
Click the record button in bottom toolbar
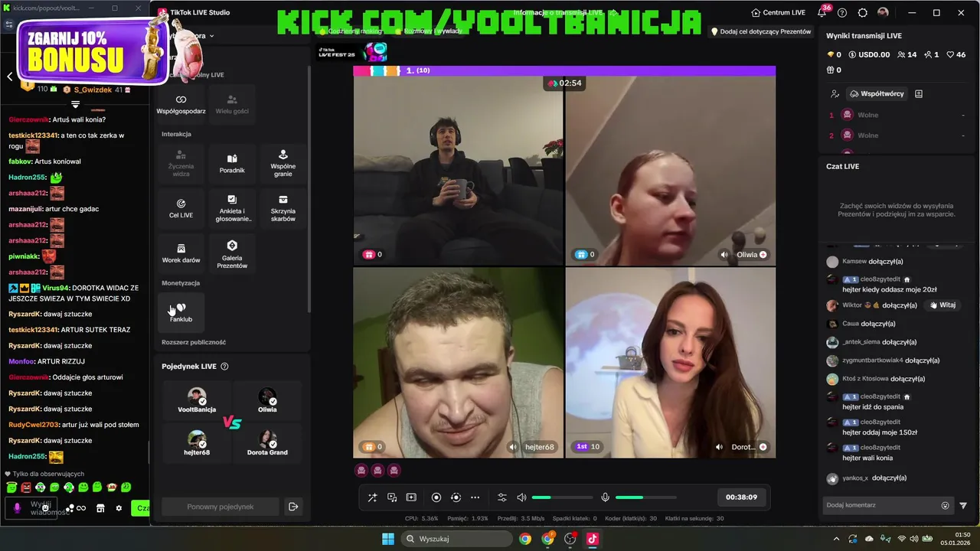coord(436,497)
